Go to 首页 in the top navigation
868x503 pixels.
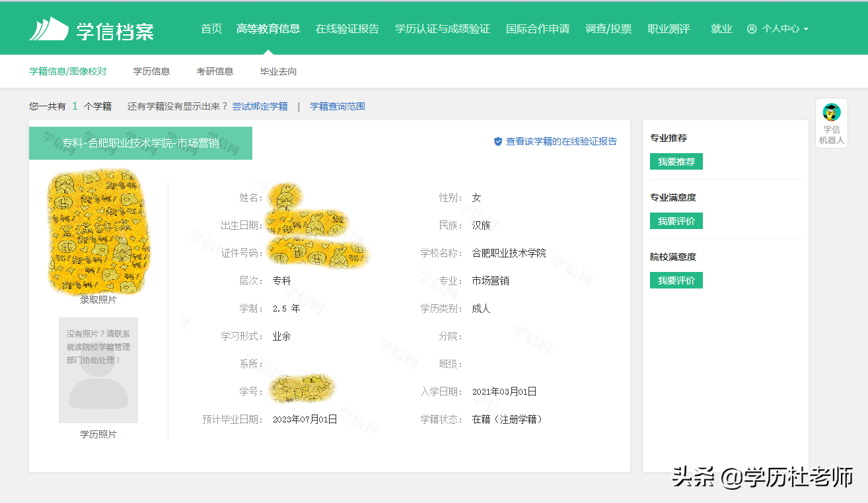click(x=211, y=28)
